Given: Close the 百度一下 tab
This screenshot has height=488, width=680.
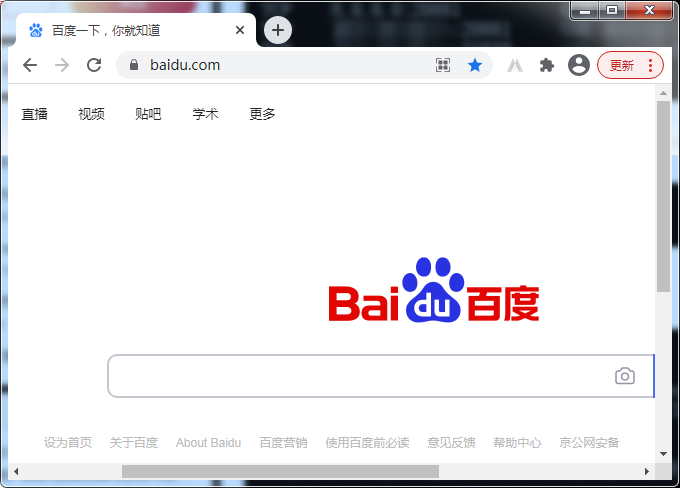Looking at the screenshot, I should 240,30.
